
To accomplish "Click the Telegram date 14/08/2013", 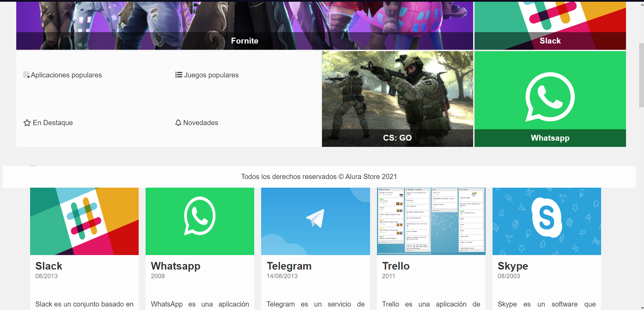I will coord(282,276).
